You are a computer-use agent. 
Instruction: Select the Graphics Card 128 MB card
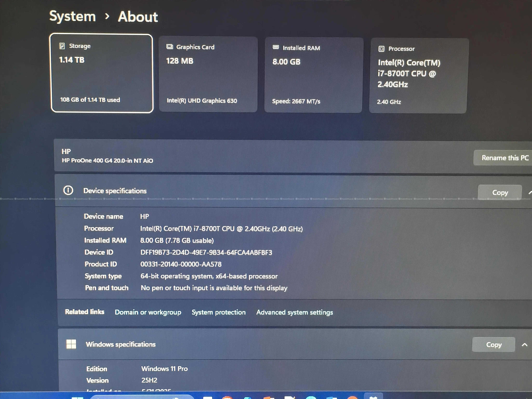[208, 74]
